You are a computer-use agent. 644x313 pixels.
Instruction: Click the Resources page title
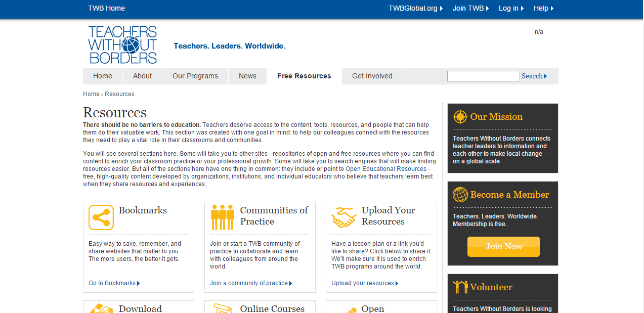[x=115, y=112]
